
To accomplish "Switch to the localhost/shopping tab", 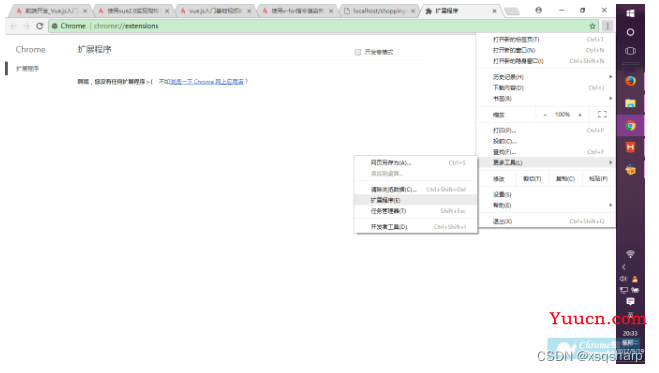I will coord(379,11).
